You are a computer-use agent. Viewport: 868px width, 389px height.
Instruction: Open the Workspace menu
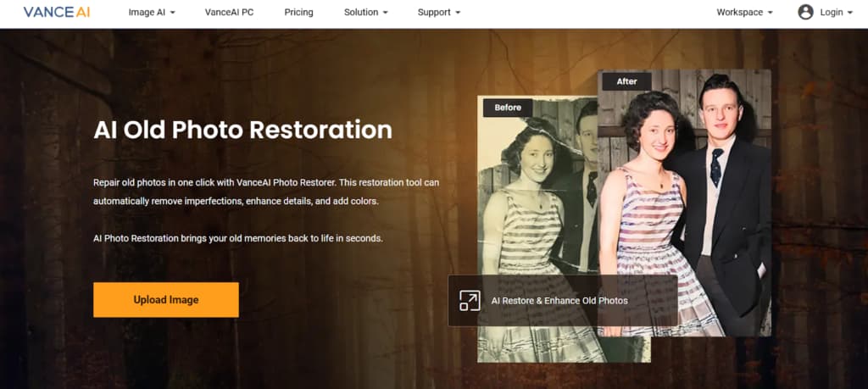744,12
